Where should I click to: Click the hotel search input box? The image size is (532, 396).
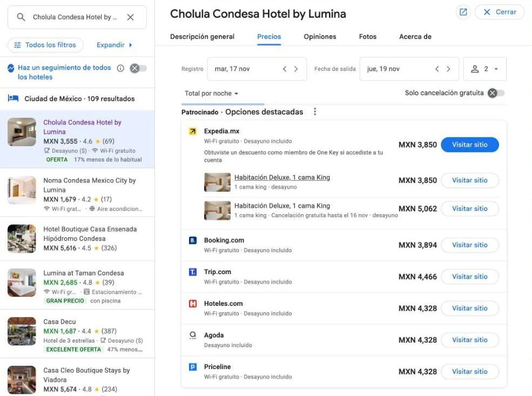[x=77, y=17]
